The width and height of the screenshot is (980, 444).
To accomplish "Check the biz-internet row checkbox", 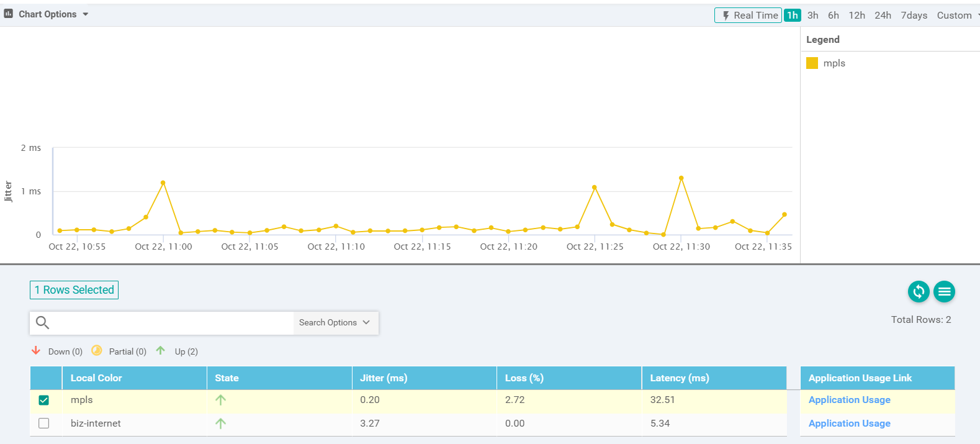I will [x=44, y=424].
